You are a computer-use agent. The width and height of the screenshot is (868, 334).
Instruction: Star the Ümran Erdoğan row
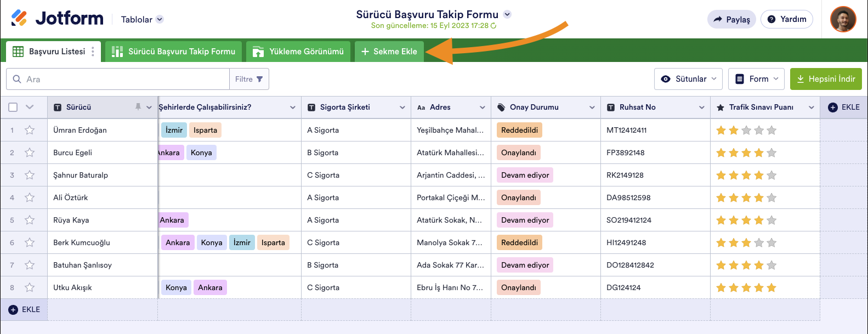[30, 130]
